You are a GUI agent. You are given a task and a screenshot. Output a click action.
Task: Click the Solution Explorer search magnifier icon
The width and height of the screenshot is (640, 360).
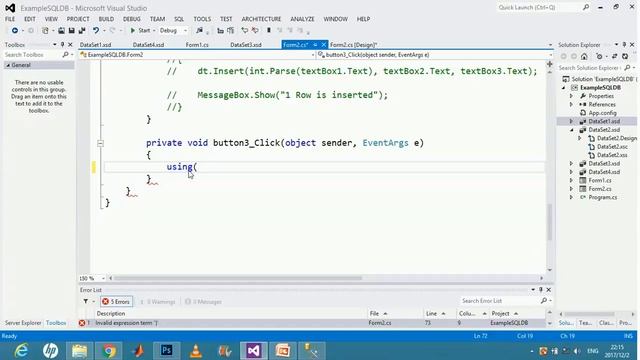[627, 68]
